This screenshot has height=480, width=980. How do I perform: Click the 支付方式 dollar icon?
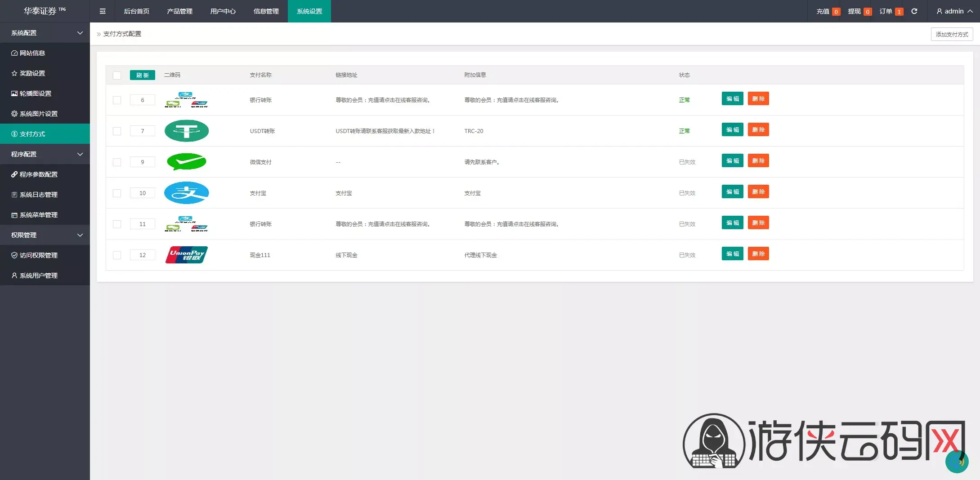(x=14, y=134)
